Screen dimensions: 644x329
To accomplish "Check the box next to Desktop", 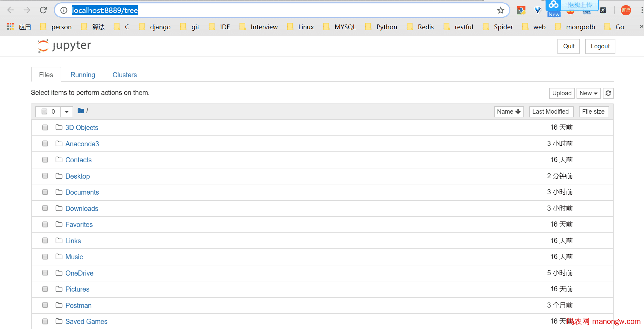I will pos(45,176).
